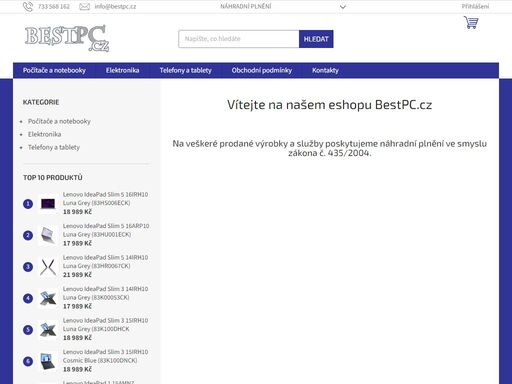The width and height of the screenshot is (512, 384).
Task: Open the shopping cart icon
Action: [x=471, y=22]
